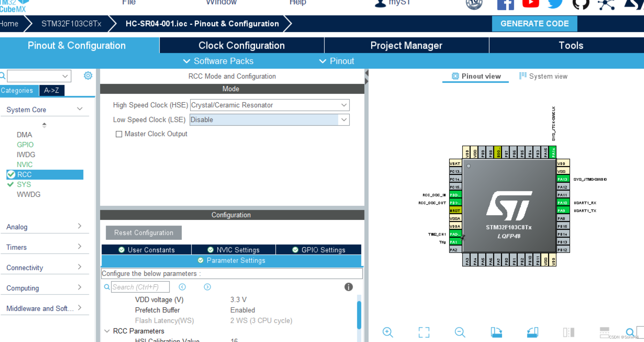
Task: Switch to the Clock Configuration tab
Action: (242, 45)
